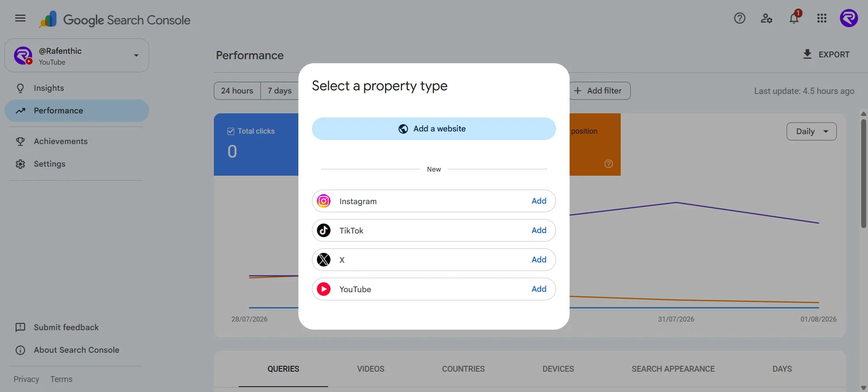Click the orange position metric card
Image resolution: width=868 pixels, height=392 pixels.
click(595, 145)
